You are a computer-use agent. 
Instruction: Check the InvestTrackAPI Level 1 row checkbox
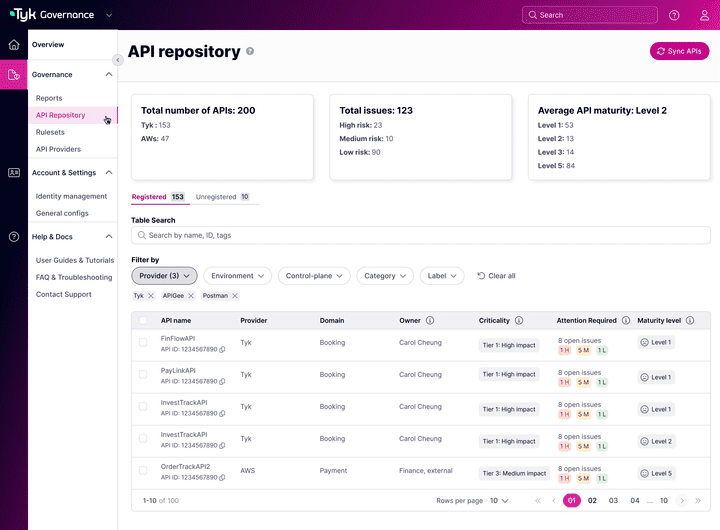pos(143,406)
